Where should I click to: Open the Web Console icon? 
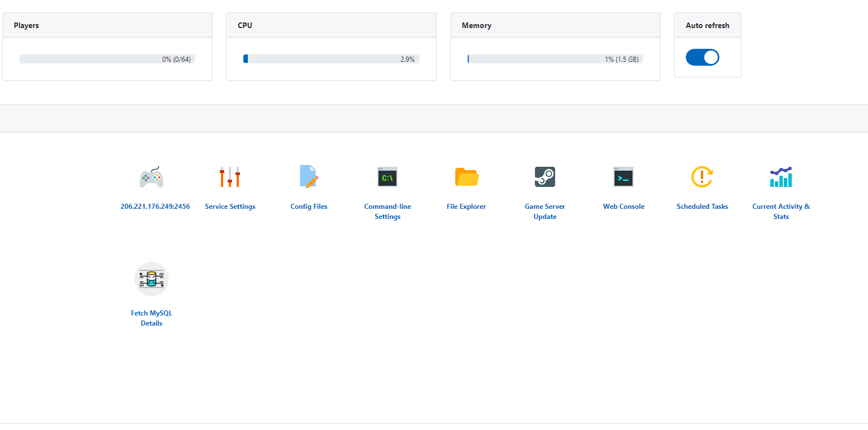point(624,177)
